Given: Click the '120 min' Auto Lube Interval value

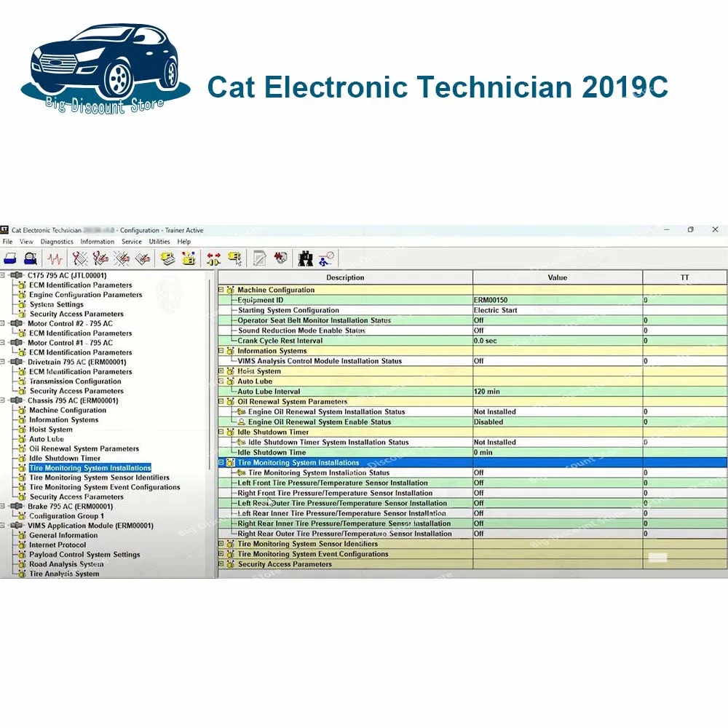Looking at the screenshot, I should pyautogui.click(x=487, y=392).
